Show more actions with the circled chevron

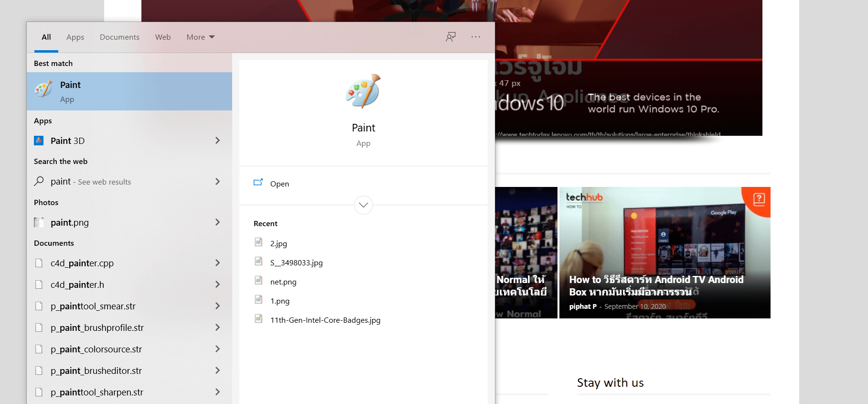point(364,205)
